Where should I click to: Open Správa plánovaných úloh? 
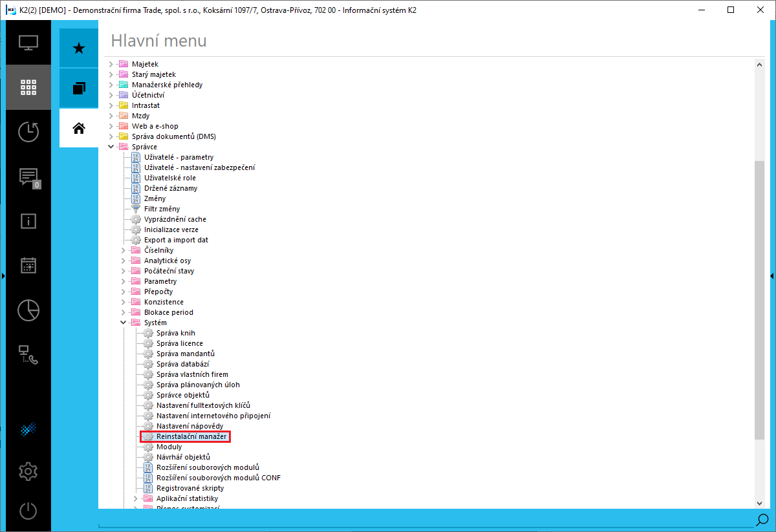pos(198,385)
